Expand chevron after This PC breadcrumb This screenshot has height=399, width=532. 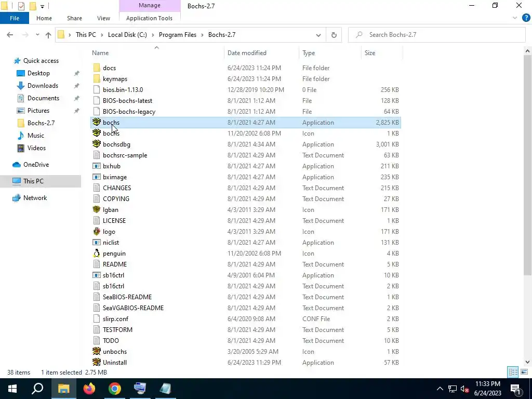coord(102,35)
